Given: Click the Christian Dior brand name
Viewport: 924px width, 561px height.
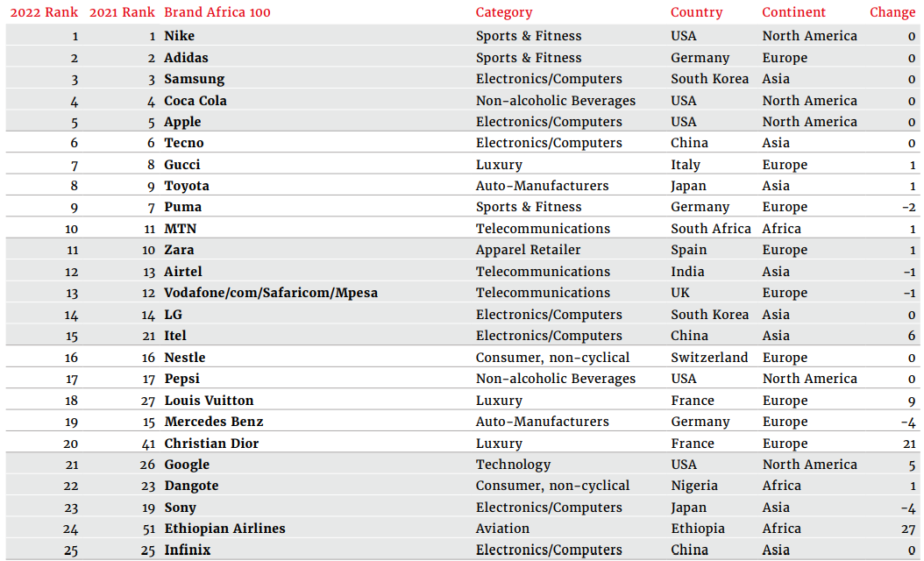Looking at the screenshot, I should click(212, 444).
